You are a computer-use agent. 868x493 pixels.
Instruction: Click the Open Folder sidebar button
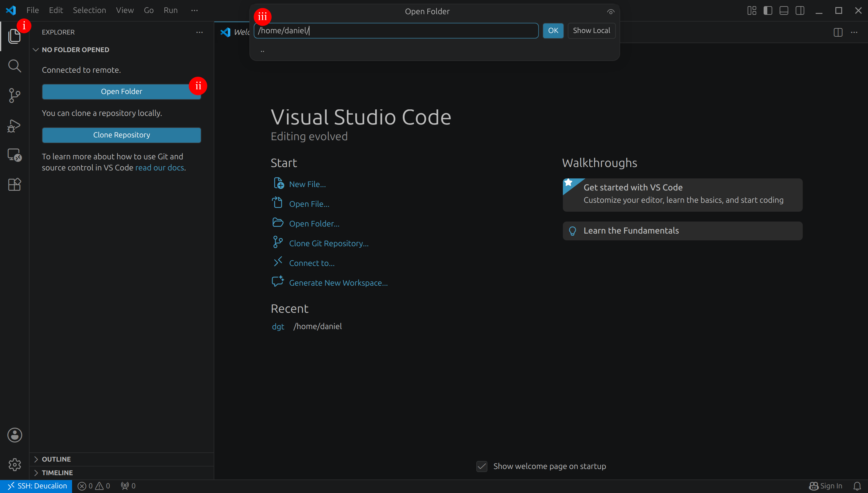[x=121, y=92]
